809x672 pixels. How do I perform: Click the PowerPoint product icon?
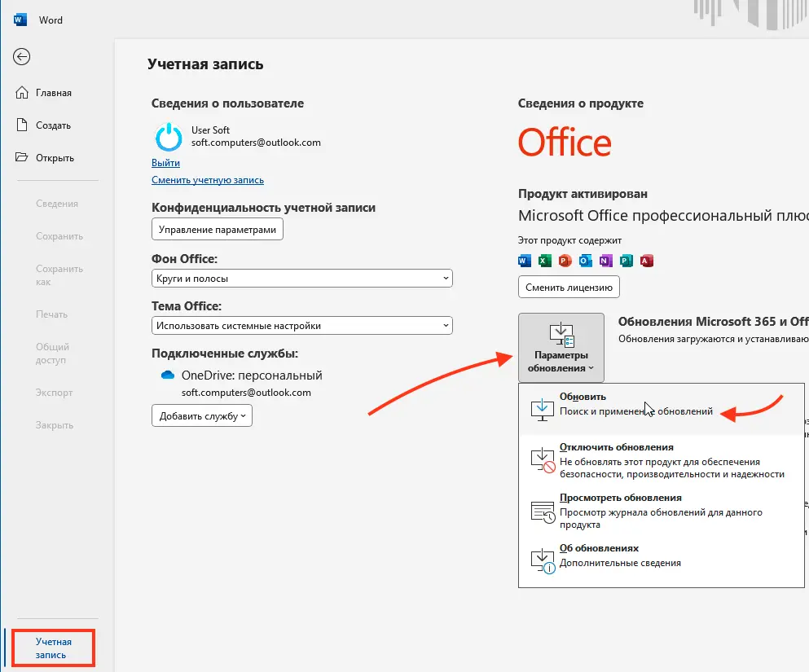point(565,261)
